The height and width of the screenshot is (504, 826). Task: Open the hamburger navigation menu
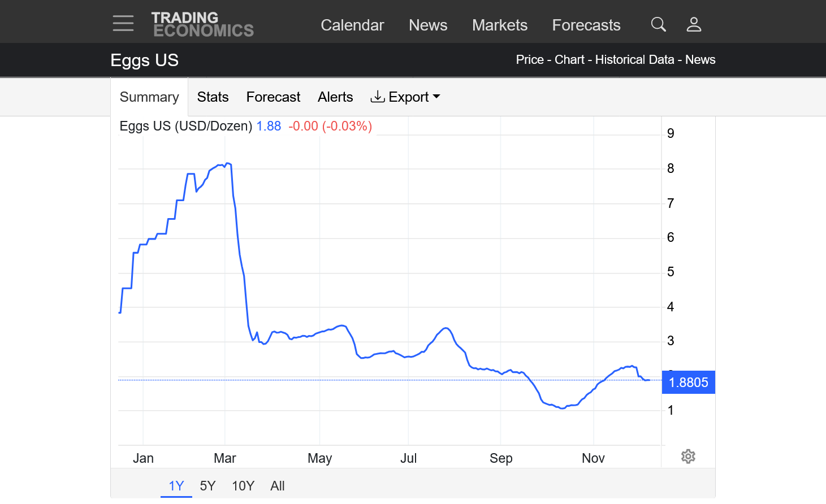[123, 24]
